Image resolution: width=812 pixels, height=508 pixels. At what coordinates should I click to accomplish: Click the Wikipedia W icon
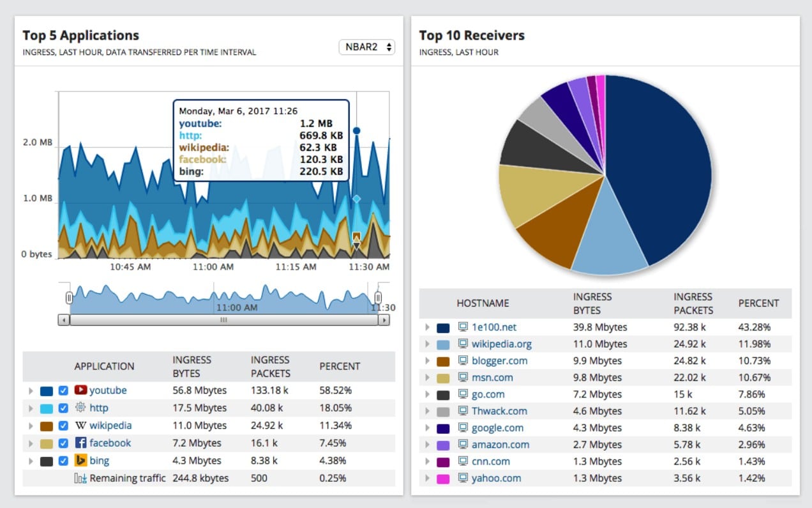80,426
